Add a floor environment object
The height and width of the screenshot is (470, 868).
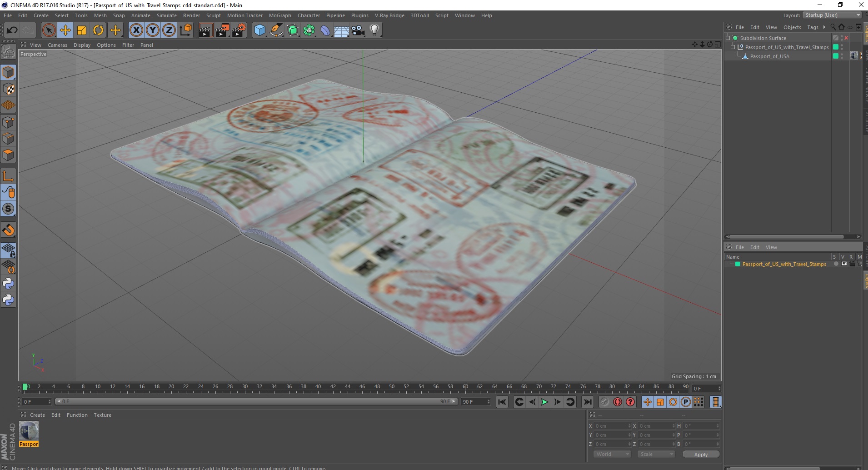[x=342, y=30]
